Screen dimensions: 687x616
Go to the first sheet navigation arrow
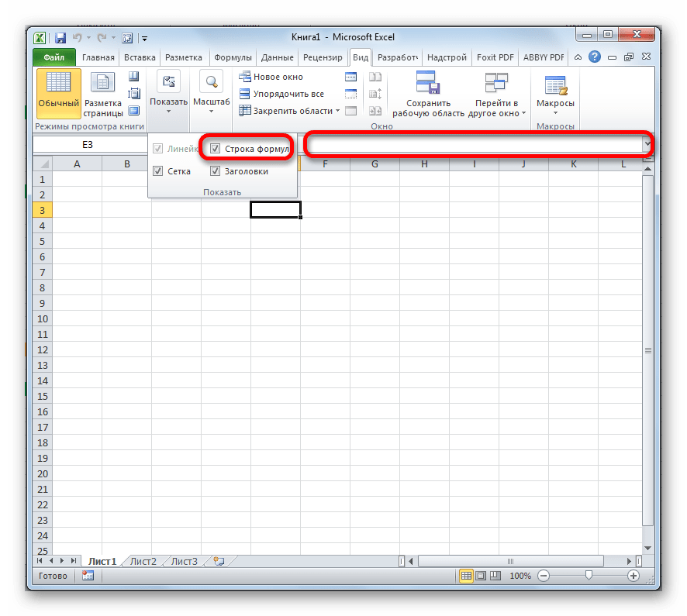40,561
